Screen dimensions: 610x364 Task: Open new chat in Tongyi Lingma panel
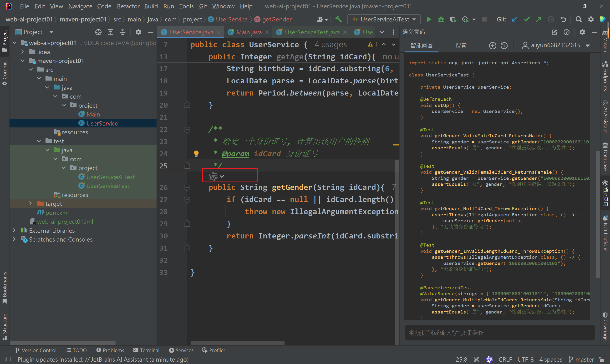pyautogui.click(x=492, y=45)
